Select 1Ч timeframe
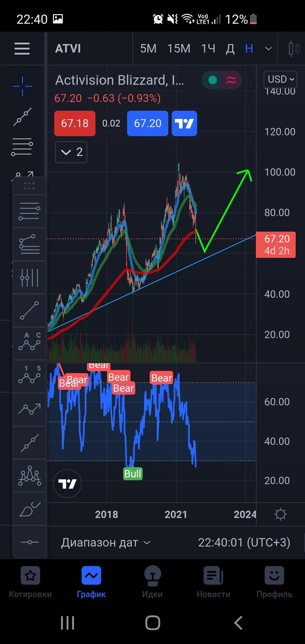Viewport: 305px width, 644px height. point(208,49)
